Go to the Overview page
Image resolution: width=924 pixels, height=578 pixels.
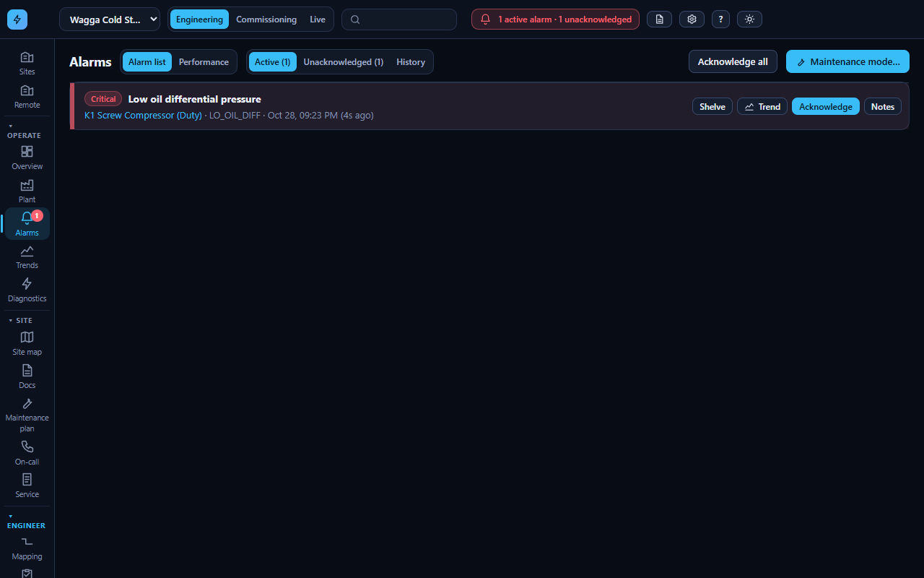tap(27, 158)
